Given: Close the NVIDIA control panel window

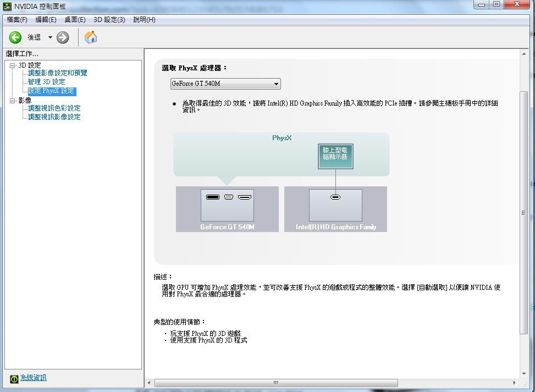Looking at the screenshot, I should coord(517,4).
